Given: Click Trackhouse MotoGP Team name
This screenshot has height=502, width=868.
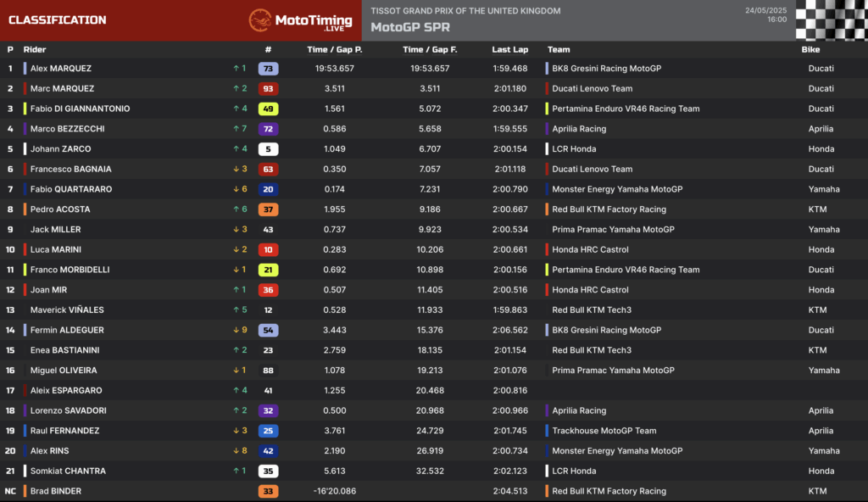Looking at the screenshot, I should (x=604, y=431).
